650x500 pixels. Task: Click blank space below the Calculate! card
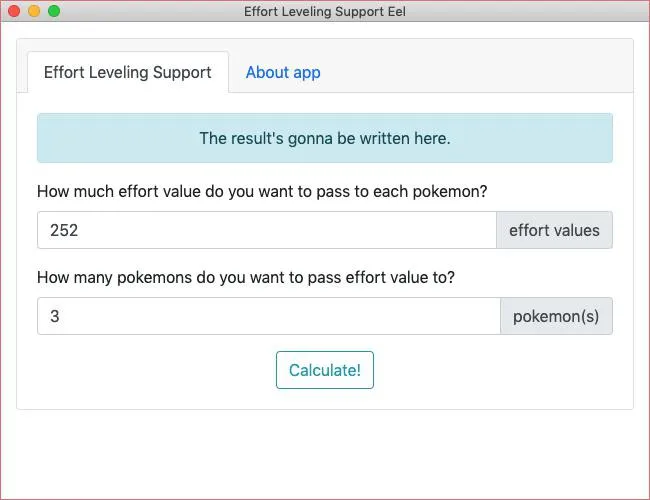[x=325, y=454]
